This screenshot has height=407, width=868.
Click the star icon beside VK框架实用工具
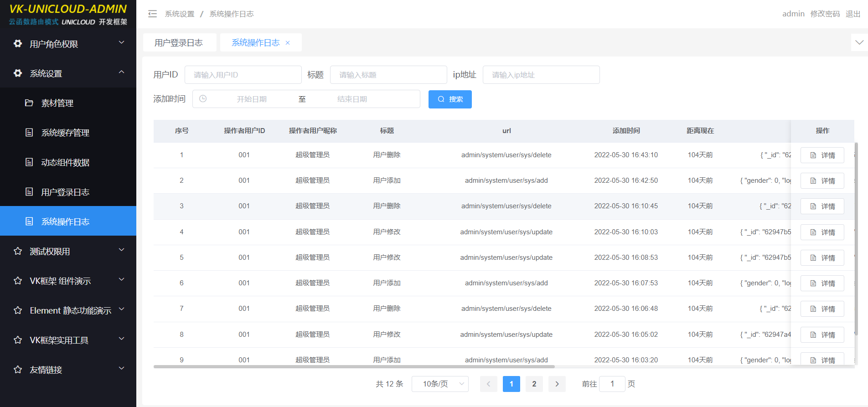(18, 340)
